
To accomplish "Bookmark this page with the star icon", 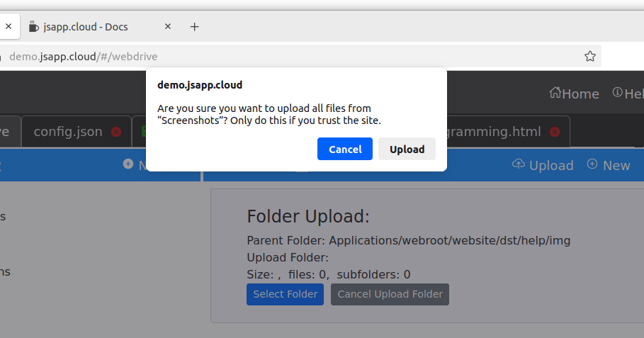I will point(589,56).
